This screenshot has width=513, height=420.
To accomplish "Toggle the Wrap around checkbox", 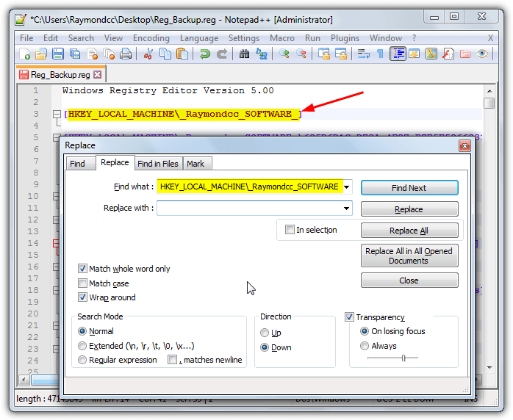I will click(82, 297).
